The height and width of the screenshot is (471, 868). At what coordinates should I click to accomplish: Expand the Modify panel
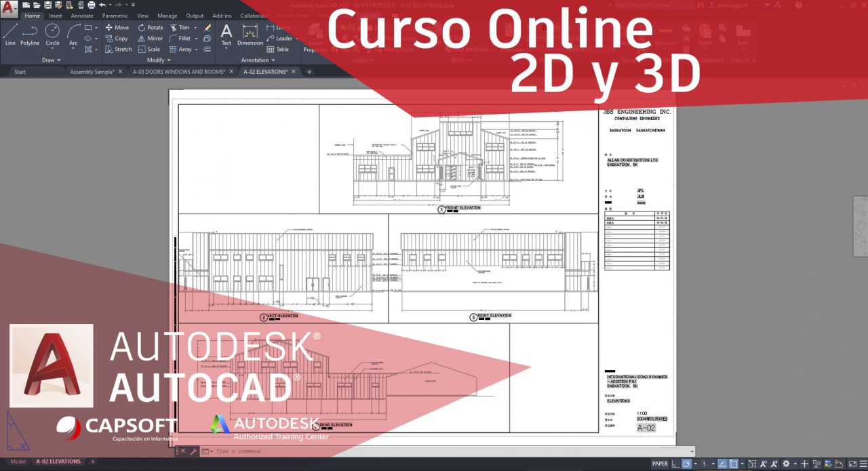pos(159,60)
